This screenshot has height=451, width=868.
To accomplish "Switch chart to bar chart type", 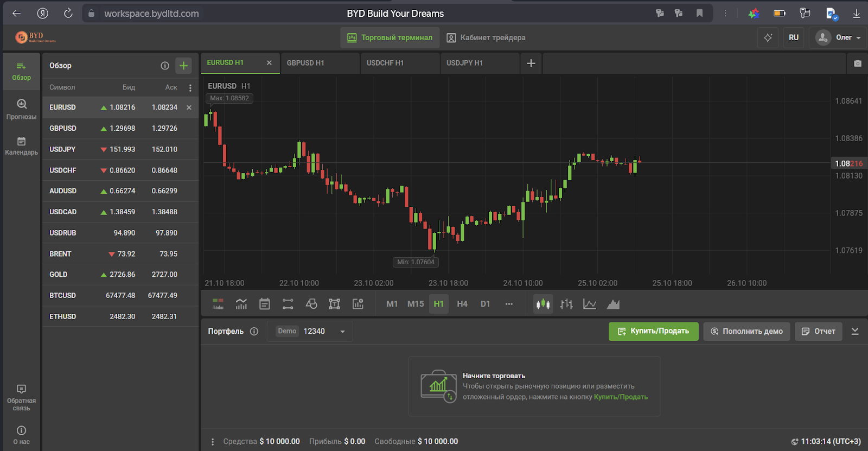I will (x=566, y=304).
